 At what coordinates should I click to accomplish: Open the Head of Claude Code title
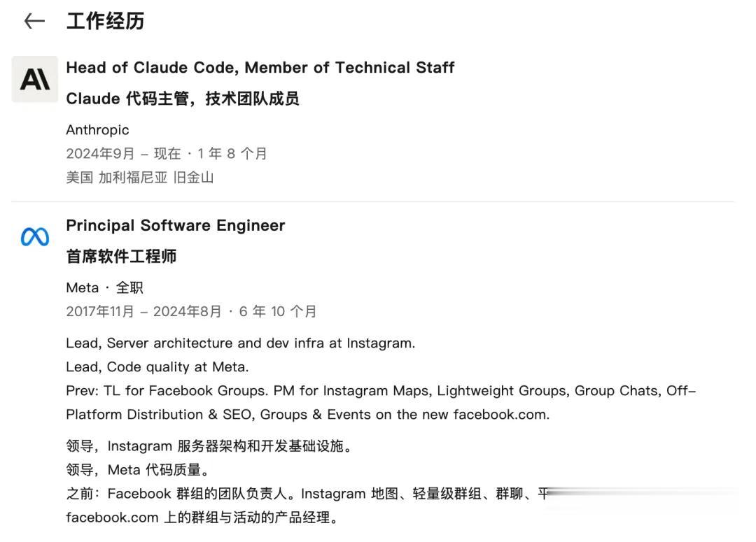click(260, 68)
